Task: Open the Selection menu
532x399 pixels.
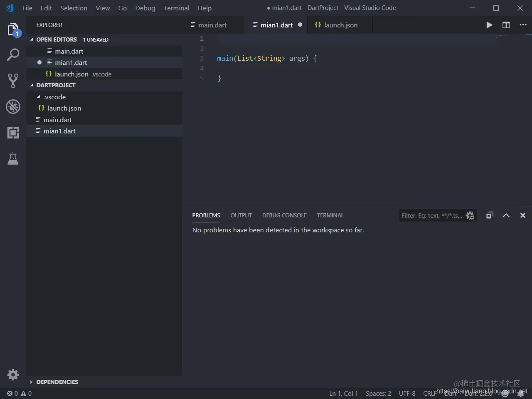Action: point(74,8)
